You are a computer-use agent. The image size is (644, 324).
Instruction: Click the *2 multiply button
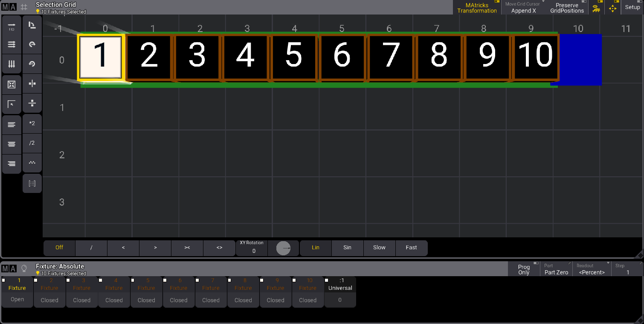pos(32,123)
